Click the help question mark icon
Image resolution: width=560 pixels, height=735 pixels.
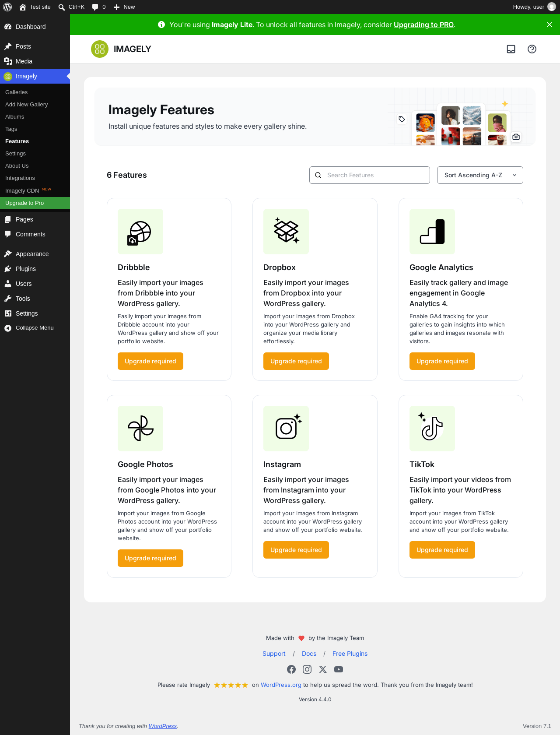532,49
